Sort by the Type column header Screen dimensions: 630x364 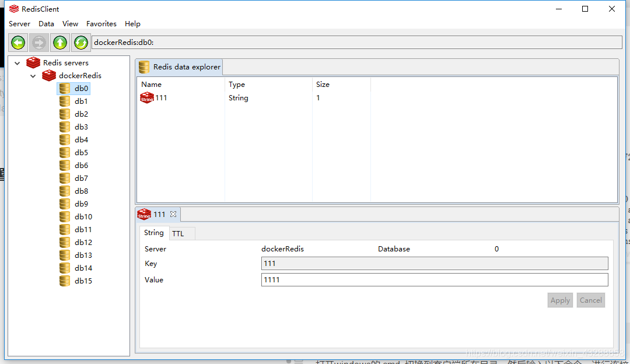coord(268,85)
